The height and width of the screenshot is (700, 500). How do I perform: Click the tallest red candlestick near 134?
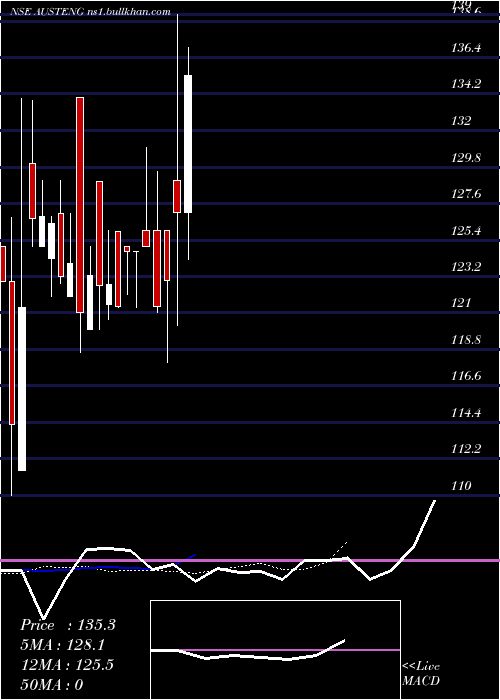pyautogui.click(x=80, y=204)
